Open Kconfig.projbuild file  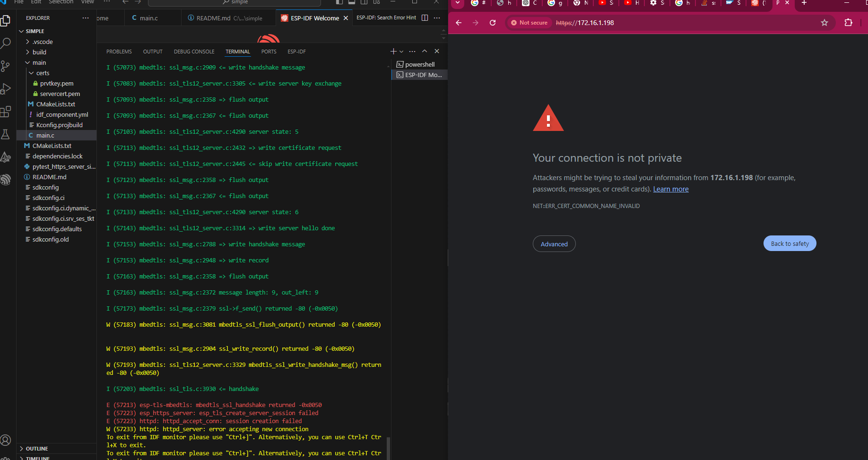[57, 125]
